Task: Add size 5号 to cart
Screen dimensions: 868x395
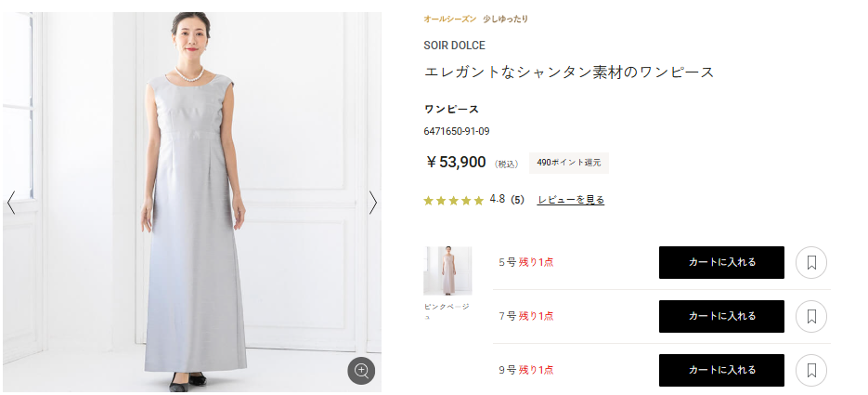Action: tap(721, 262)
